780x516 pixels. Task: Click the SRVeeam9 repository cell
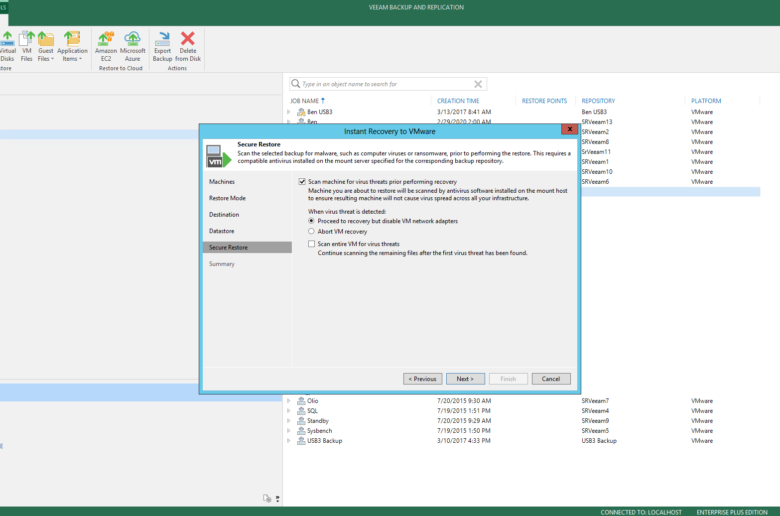(595, 420)
